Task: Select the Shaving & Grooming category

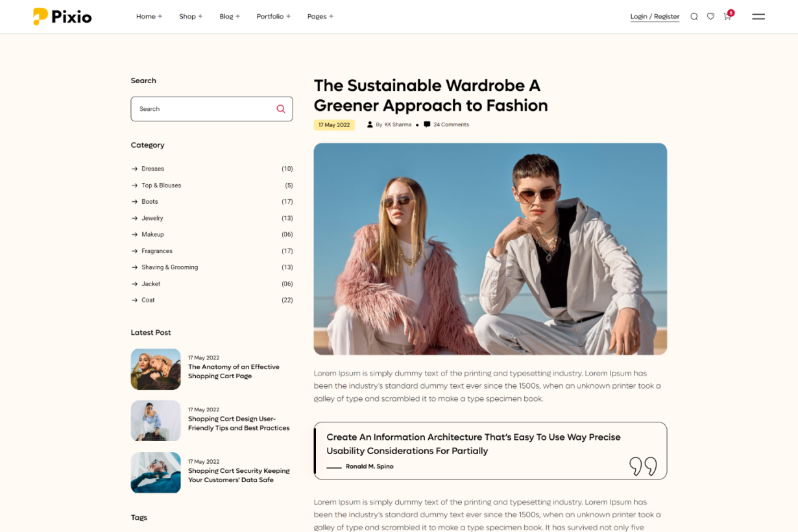Action: pos(169,267)
